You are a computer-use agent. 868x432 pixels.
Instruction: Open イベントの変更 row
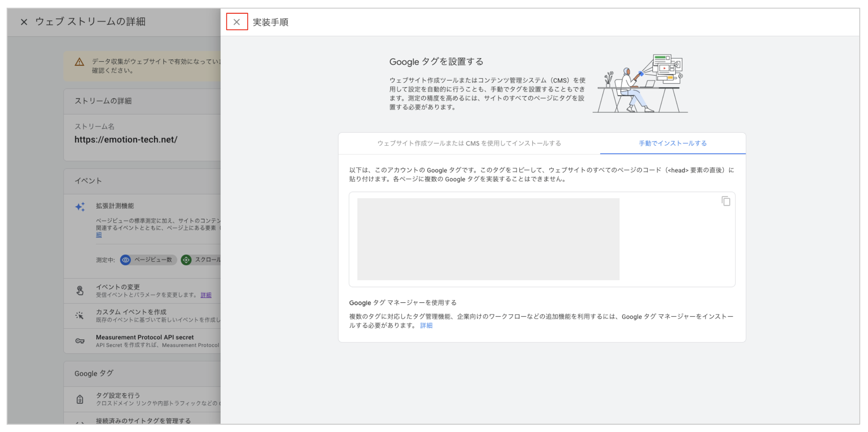[142, 291]
